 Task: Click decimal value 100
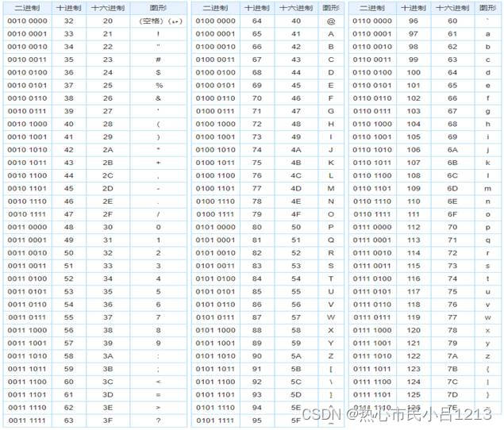[414, 73]
